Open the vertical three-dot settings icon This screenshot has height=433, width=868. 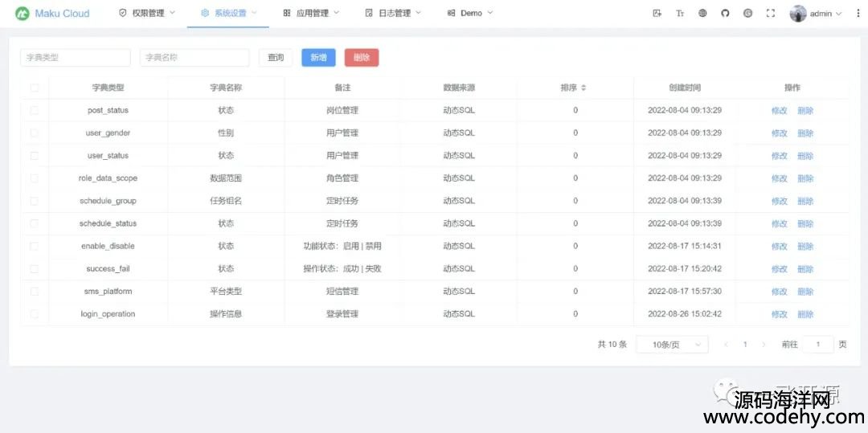858,14
